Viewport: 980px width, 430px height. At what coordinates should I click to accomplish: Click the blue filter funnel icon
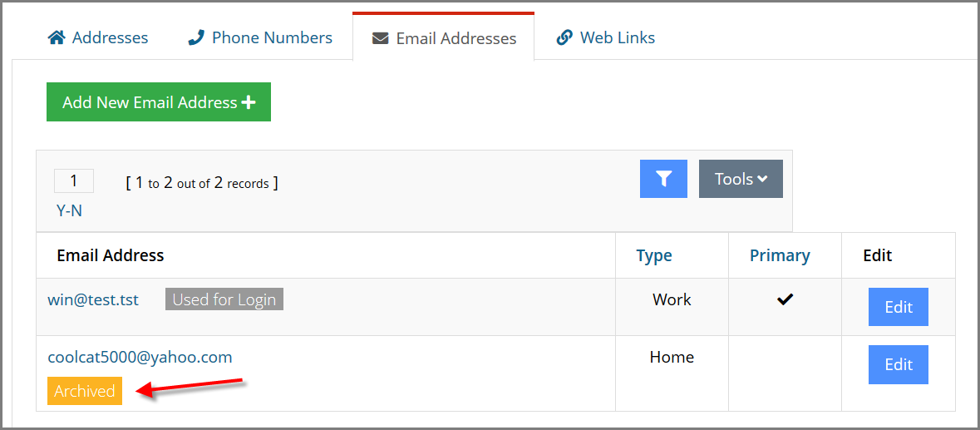663,179
